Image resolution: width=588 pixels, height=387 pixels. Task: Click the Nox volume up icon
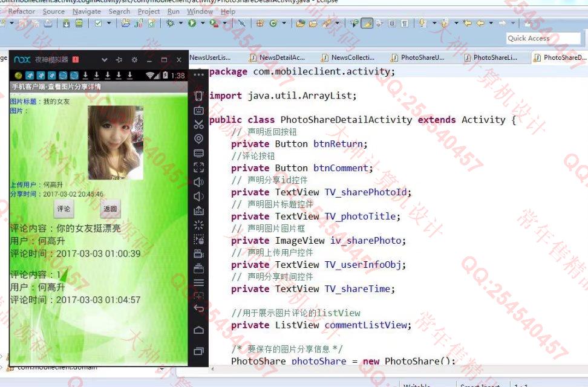click(199, 182)
